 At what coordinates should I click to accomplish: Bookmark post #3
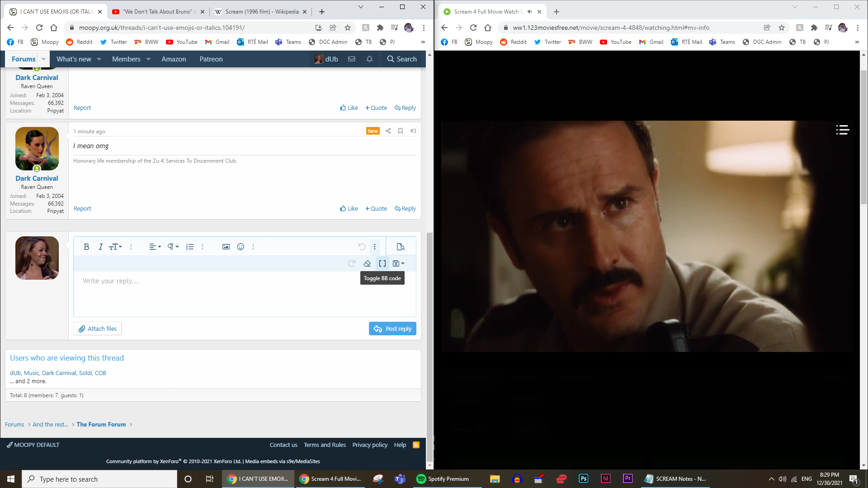tap(401, 131)
